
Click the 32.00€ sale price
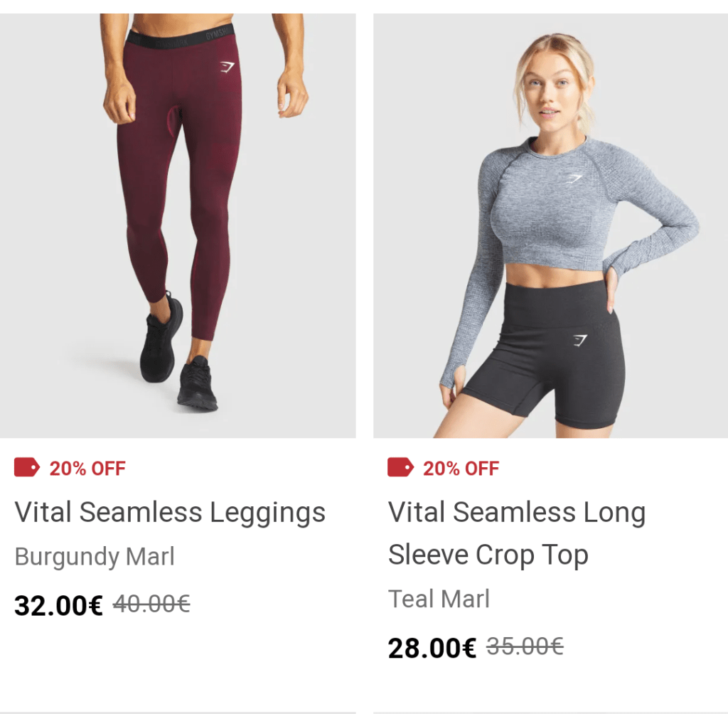[58, 606]
